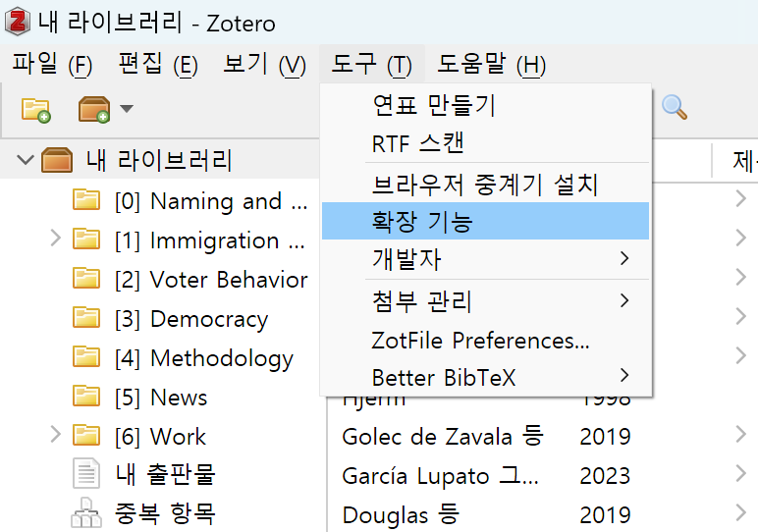Expand the Douglas row chevron
Image resolution: width=758 pixels, height=532 pixels.
[x=740, y=512]
